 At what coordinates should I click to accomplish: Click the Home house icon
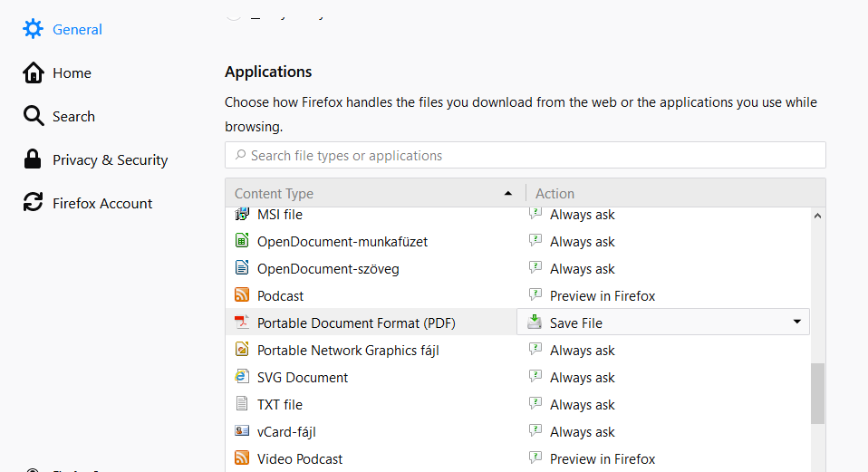(x=33, y=72)
